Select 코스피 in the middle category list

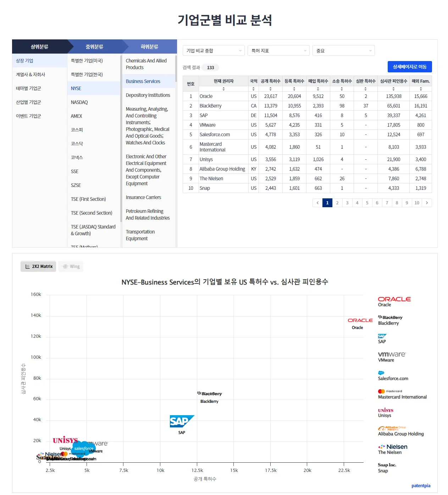click(x=94, y=130)
